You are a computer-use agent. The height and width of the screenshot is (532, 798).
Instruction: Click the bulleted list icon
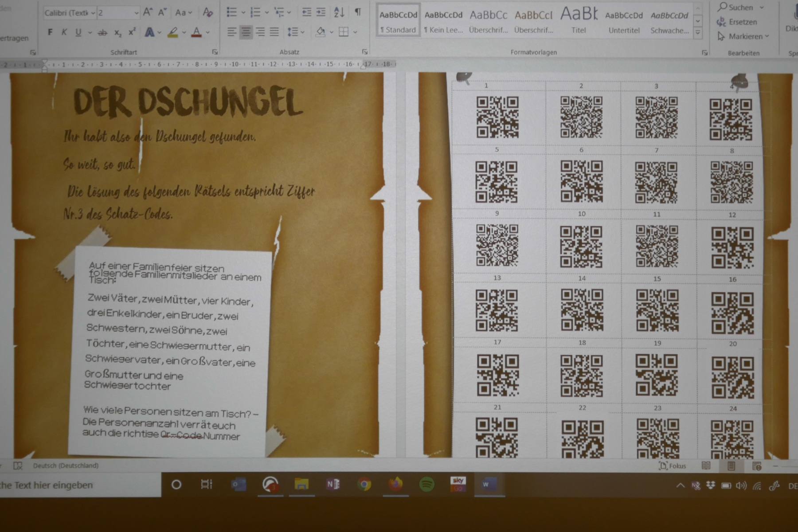coord(231,12)
